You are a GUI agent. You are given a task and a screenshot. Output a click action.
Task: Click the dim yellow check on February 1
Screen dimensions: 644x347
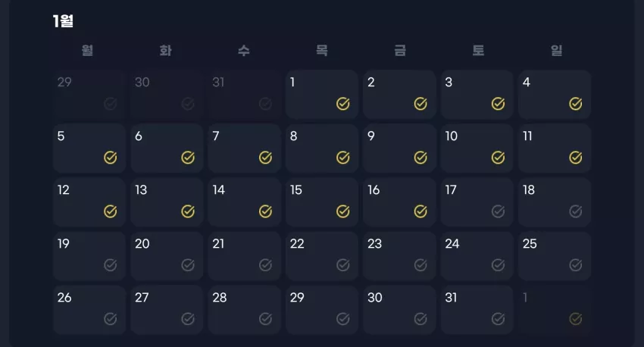pos(575,319)
